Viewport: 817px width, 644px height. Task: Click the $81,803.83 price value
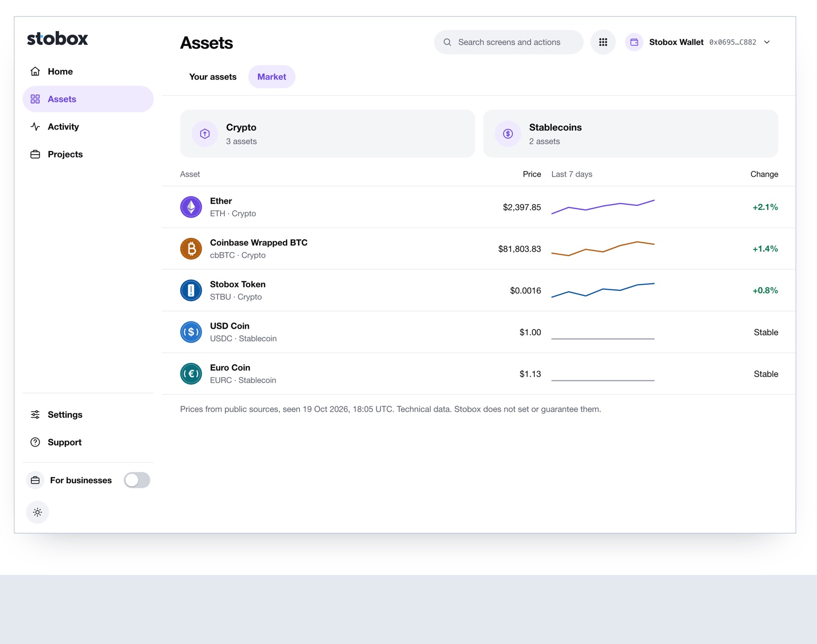click(520, 249)
